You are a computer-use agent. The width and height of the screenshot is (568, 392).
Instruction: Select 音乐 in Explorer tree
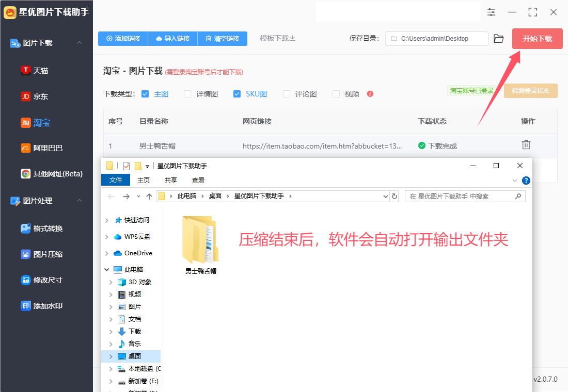(131, 344)
